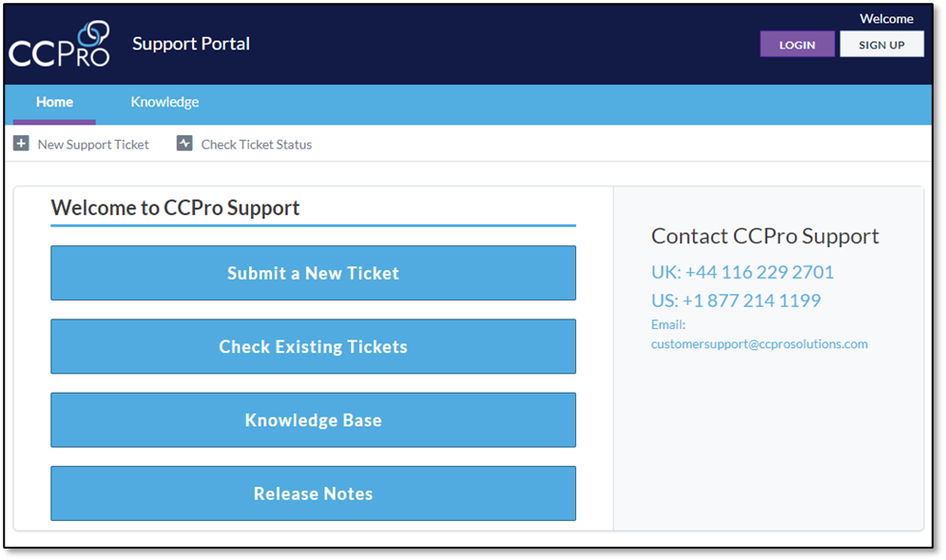Click Submit a New Ticket
The width and height of the screenshot is (946, 560).
pos(313,273)
